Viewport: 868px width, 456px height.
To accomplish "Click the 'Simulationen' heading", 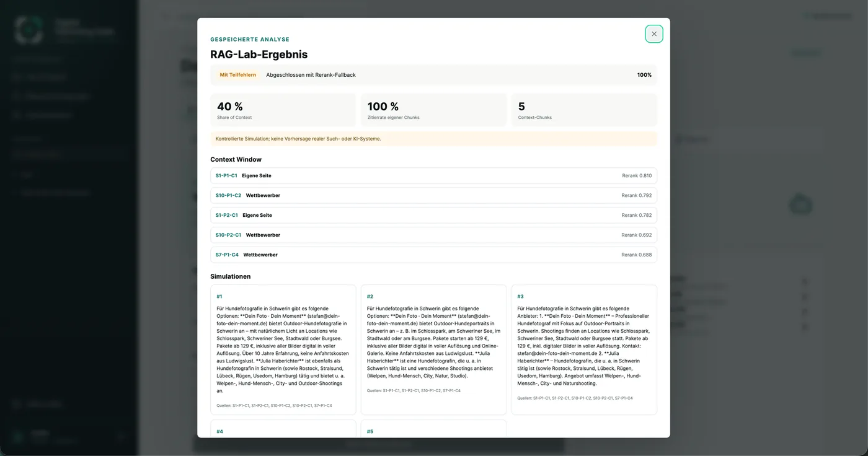I will click(x=231, y=276).
